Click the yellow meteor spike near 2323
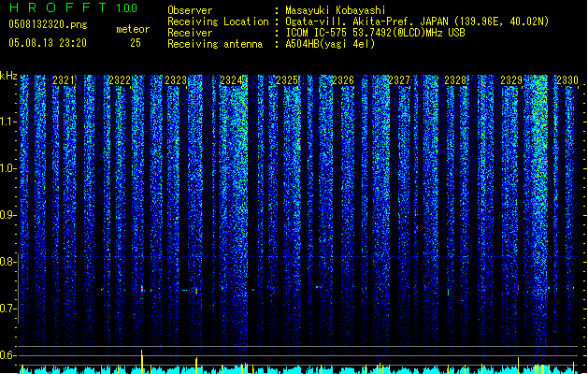Screen dimensions: 588x374 coord(196,366)
